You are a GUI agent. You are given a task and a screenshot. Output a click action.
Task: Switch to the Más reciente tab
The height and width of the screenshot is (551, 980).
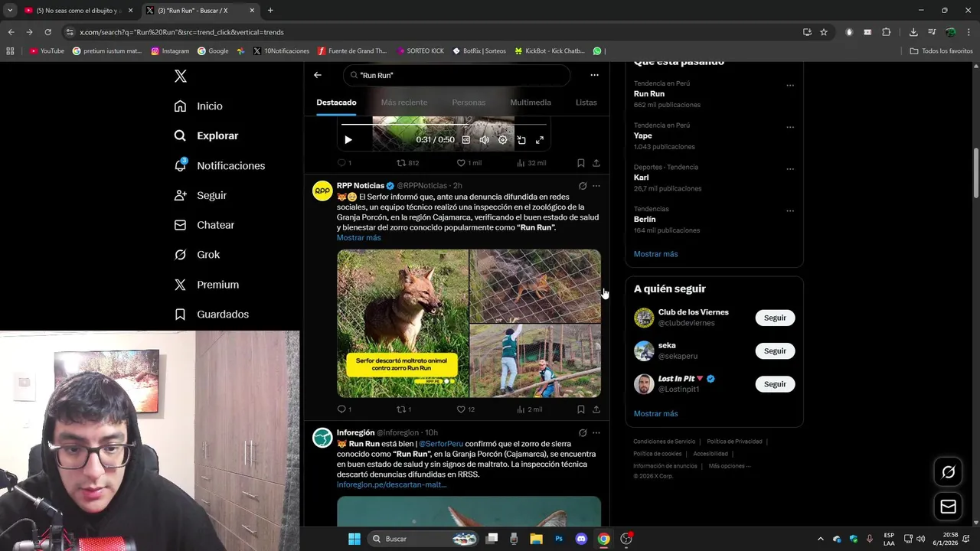pyautogui.click(x=404, y=103)
